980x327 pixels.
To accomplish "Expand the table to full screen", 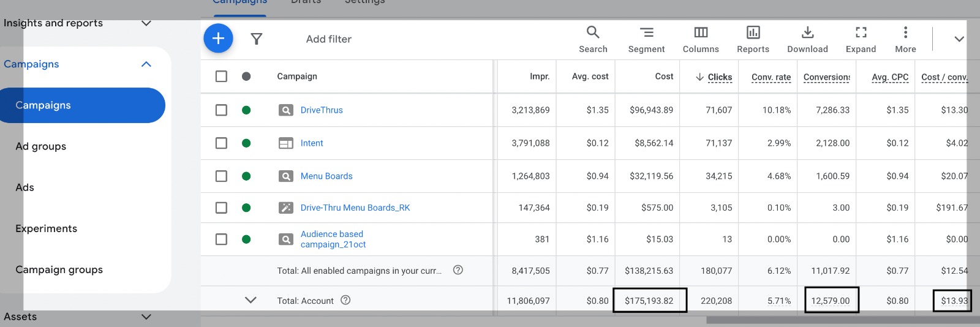I will tap(861, 39).
